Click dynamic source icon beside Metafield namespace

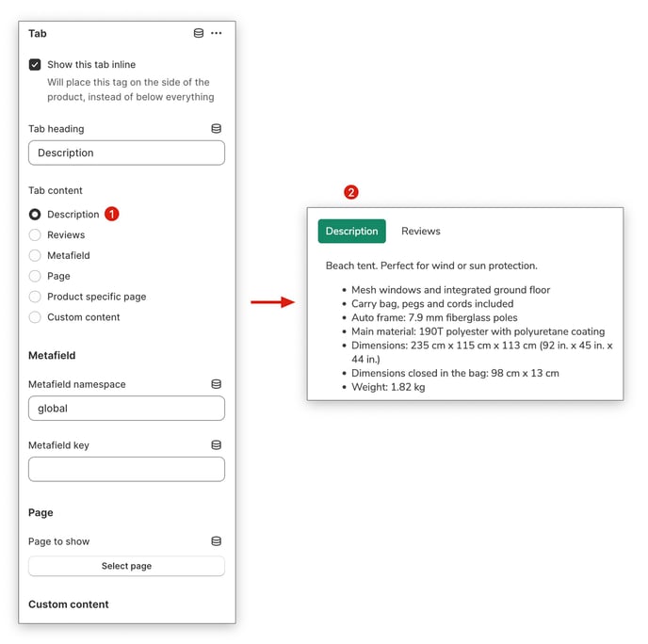pos(217,384)
